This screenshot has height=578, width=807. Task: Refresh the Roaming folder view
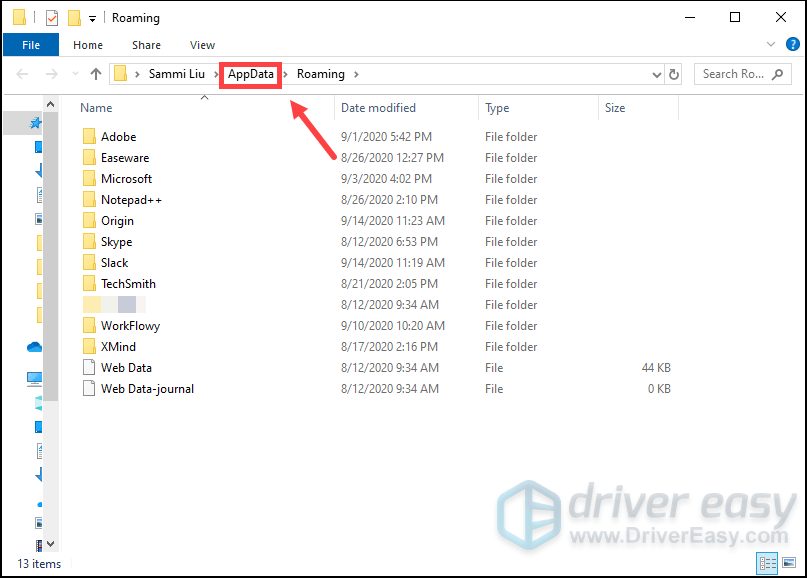pos(674,74)
